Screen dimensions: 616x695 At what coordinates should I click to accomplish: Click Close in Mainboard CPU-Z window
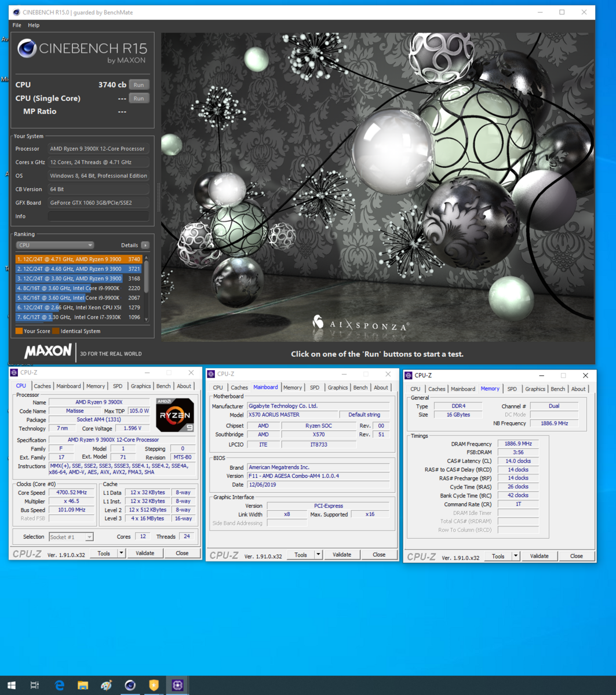pos(379,555)
